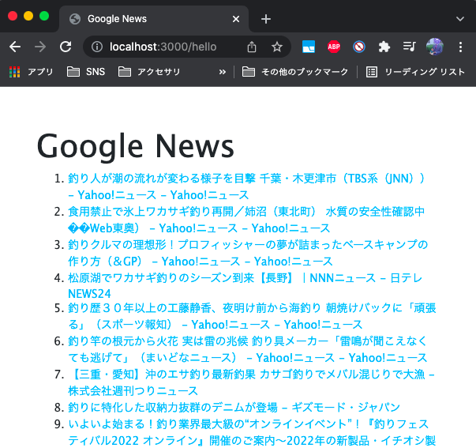Open article 5 about 工藤静香 海釣り

(252, 316)
